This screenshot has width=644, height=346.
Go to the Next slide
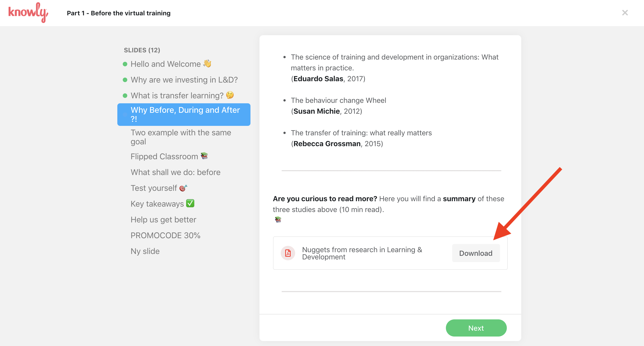click(476, 328)
